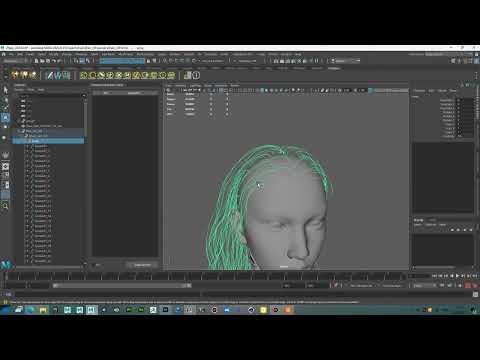The width and height of the screenshot is (480, 360).
Task: Activate the highlighted Move tool in the toolbox
Action: 5,117
